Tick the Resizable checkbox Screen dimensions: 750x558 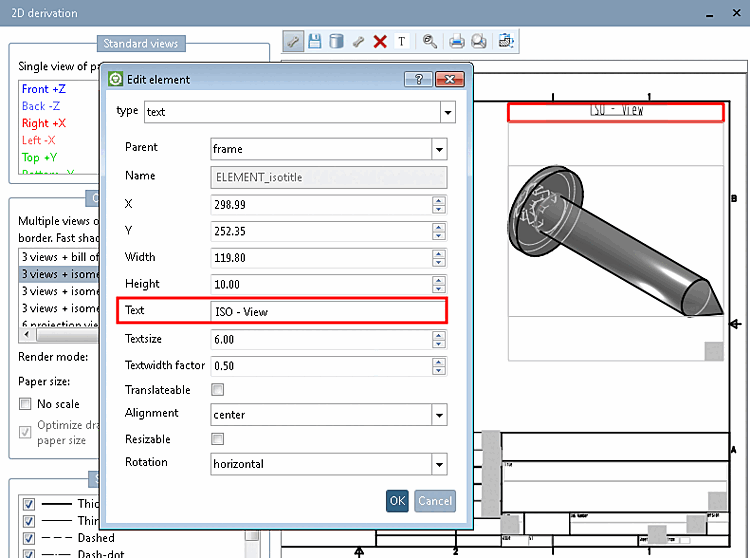tap(218, 439)
